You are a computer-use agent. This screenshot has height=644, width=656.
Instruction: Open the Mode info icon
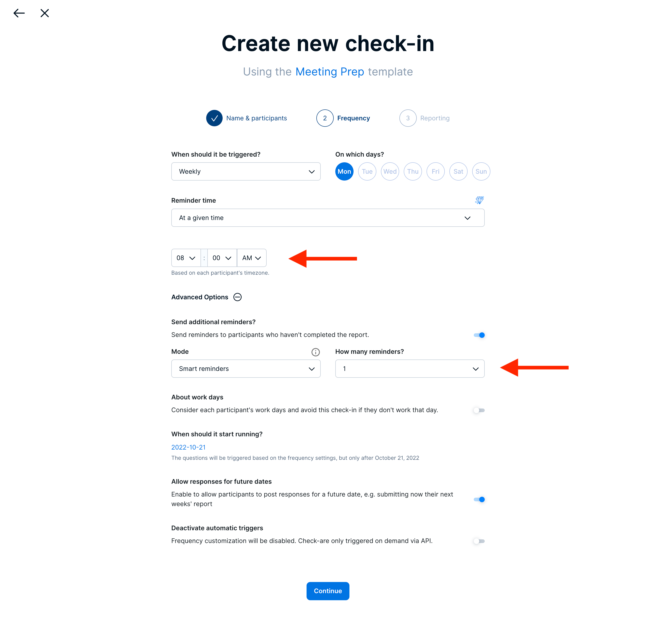tap(315, 352)
